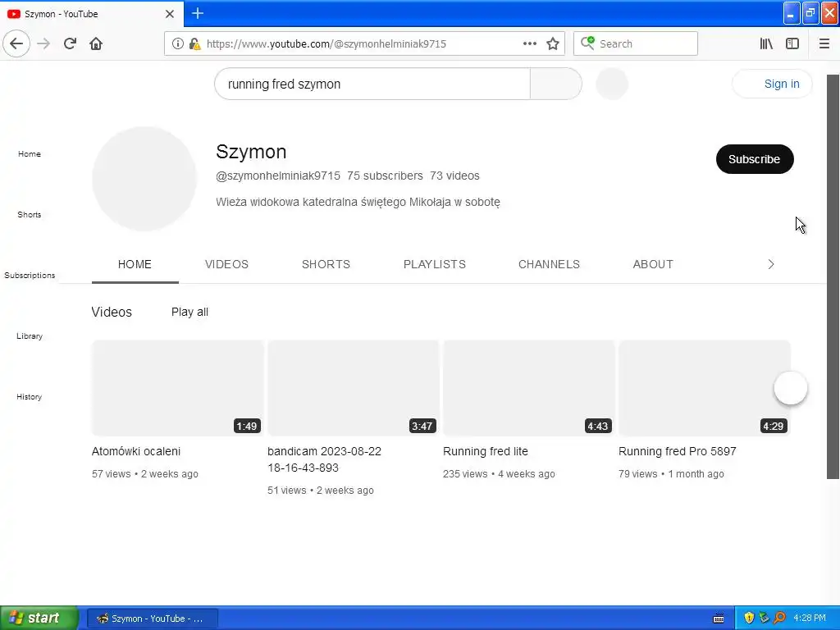
Task: Open a new tab with plus icon
Action: [198, 13]
